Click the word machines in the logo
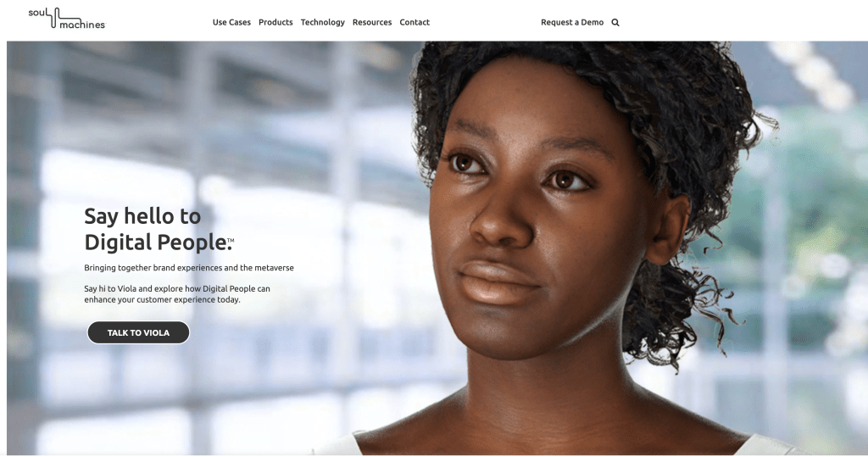Image resolution: width=868 pixels, height=457 pixels. 82,25
